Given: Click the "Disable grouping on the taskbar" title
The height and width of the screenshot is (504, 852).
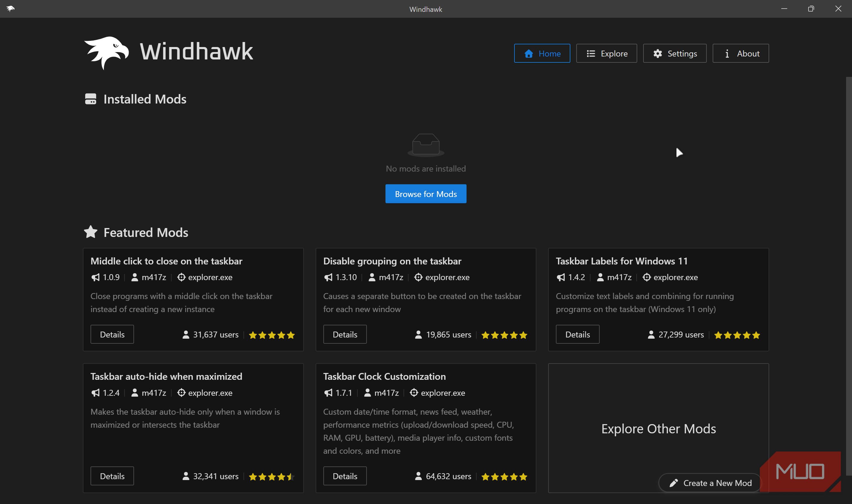Looking at the screenshot, I should point(392,261).
